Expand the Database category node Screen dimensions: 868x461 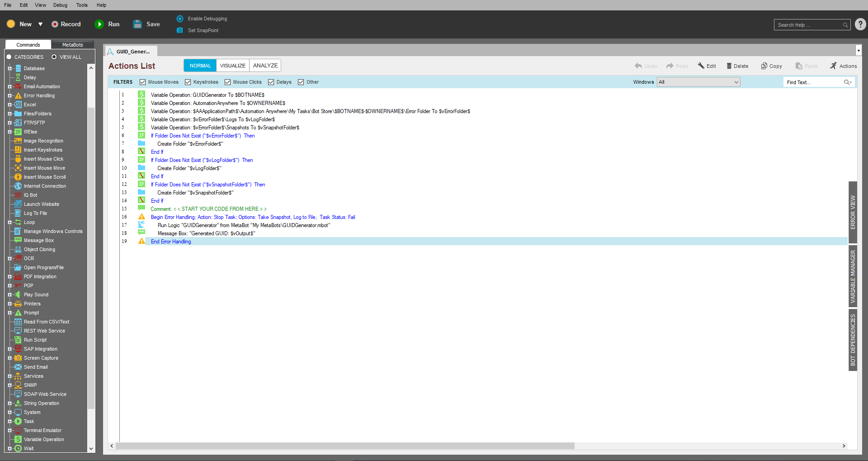[x=9, y=68]
